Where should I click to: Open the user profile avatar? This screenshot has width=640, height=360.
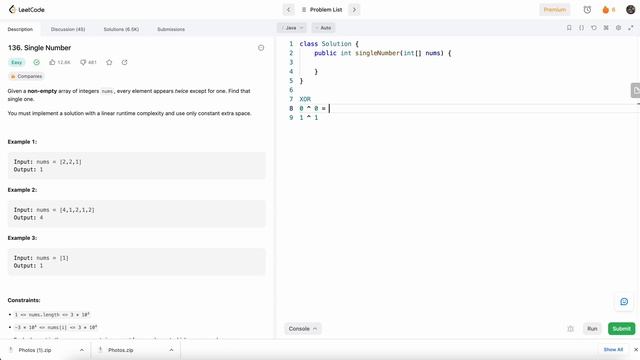630,9
